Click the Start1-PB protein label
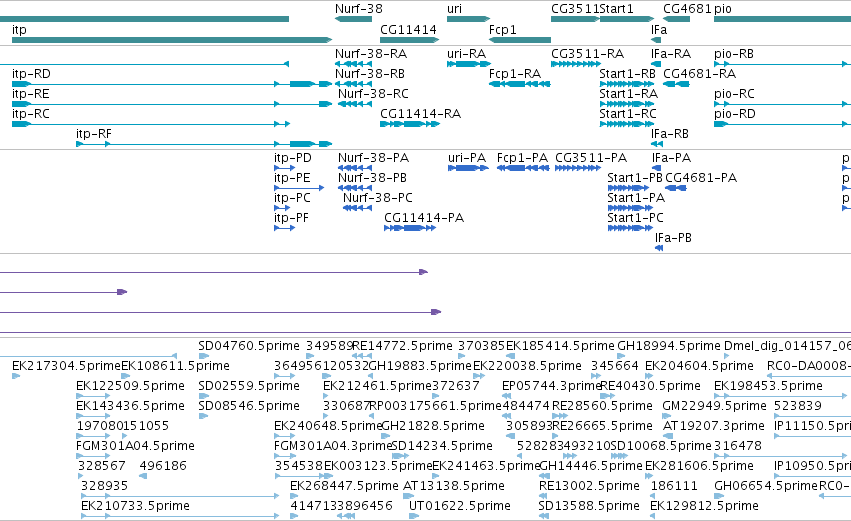Screen dimensions: 851x521 (634, 178)
